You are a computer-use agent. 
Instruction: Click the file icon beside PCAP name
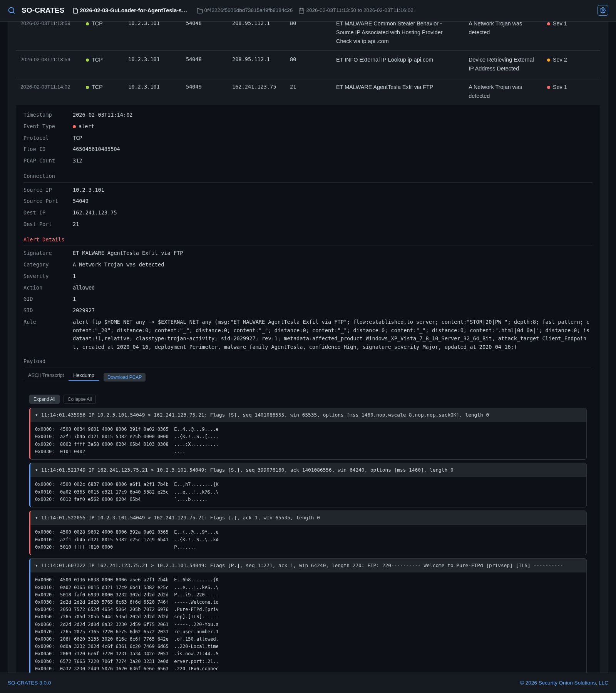(75, 11)
